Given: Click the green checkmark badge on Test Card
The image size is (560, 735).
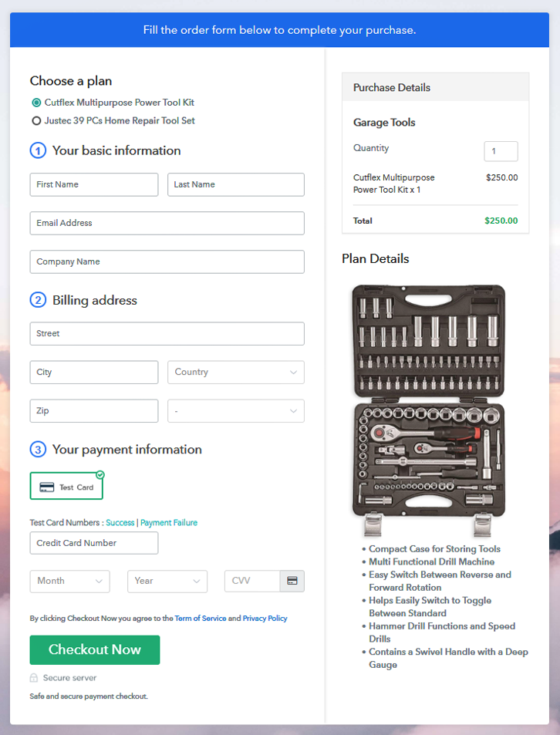Looking at the screenshot, I should 100,475.
